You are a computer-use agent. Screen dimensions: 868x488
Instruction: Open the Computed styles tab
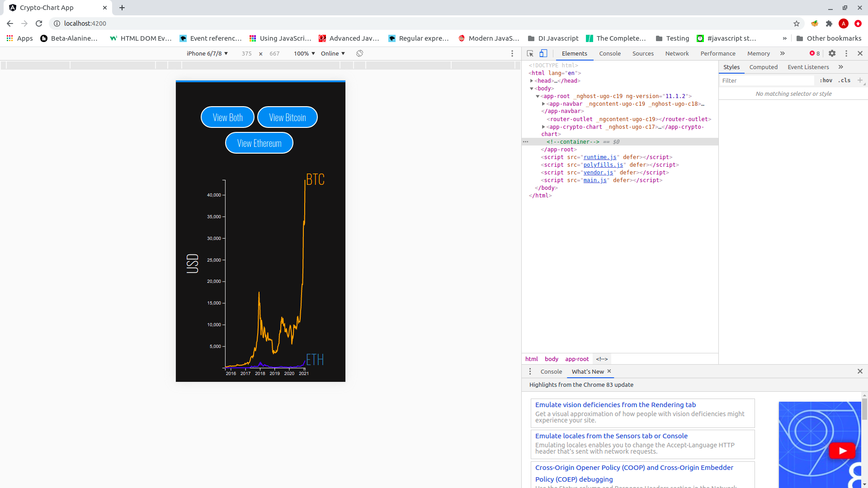(763, 67)
